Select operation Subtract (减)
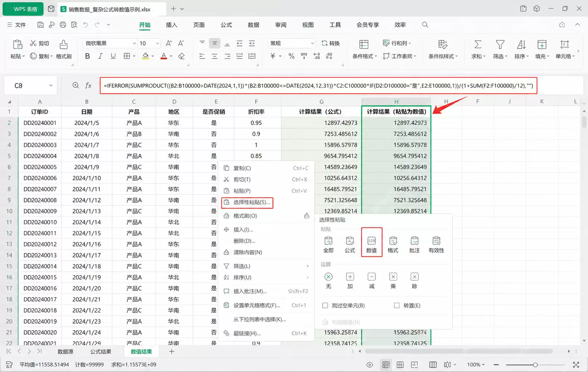Viewport: 588px width, 372px height. point(372,280)
